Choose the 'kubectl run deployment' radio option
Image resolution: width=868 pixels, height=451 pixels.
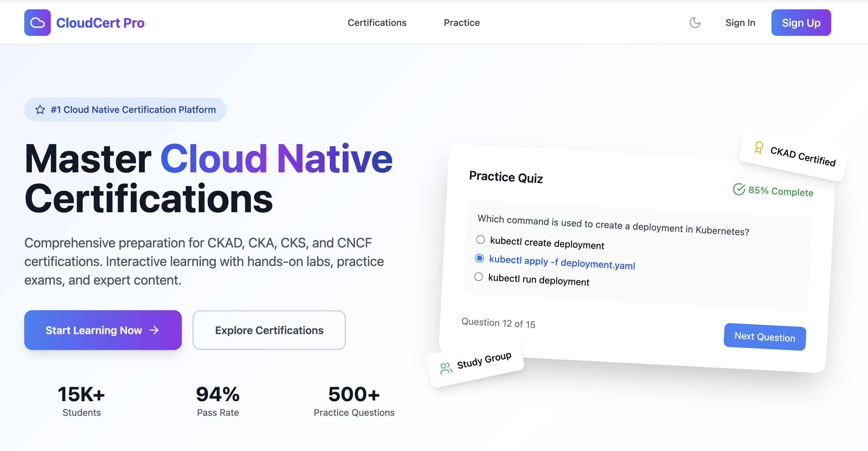pos(478,277)
